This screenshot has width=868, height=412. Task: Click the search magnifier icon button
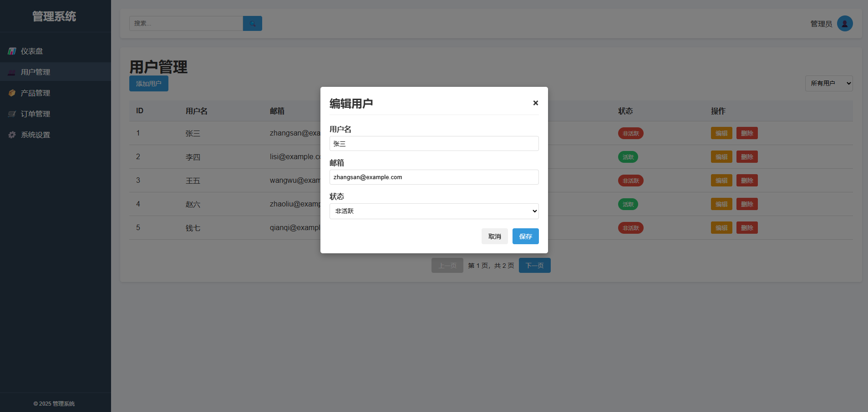click(252, 24)
